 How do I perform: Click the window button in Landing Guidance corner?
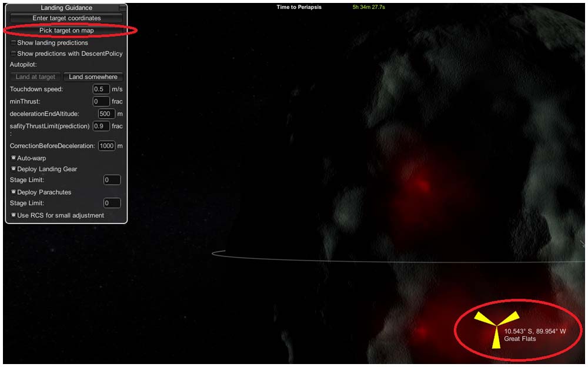(x=122, y=8)
